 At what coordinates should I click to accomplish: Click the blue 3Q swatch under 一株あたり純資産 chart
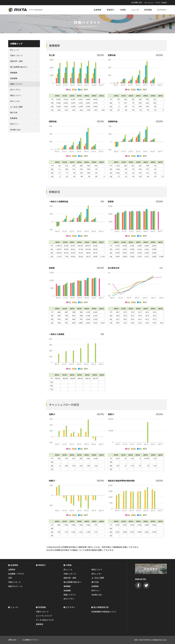point(79,369)
